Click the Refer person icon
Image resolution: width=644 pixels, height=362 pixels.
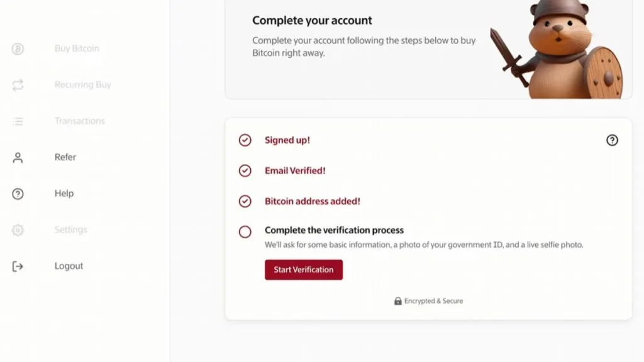(x=18, y=158)
